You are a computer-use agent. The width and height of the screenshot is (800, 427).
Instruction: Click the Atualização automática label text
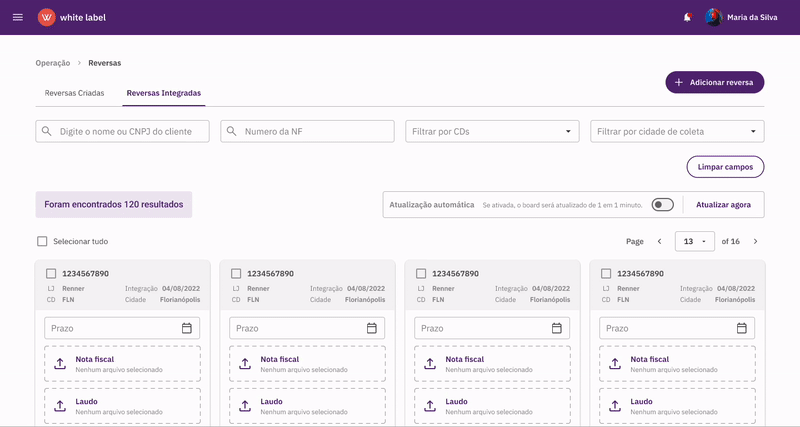(x=432, y=205)
